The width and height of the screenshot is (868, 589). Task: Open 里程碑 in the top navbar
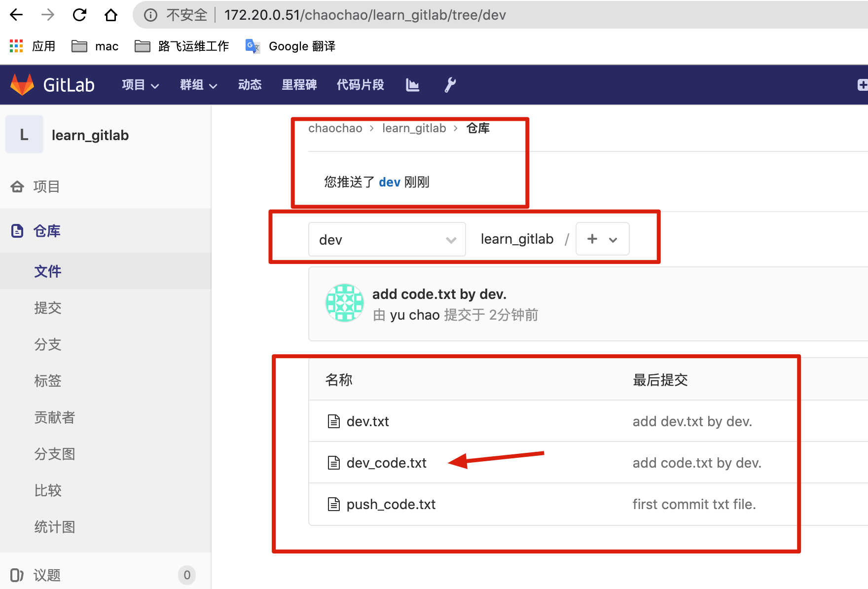coord(299,85)
